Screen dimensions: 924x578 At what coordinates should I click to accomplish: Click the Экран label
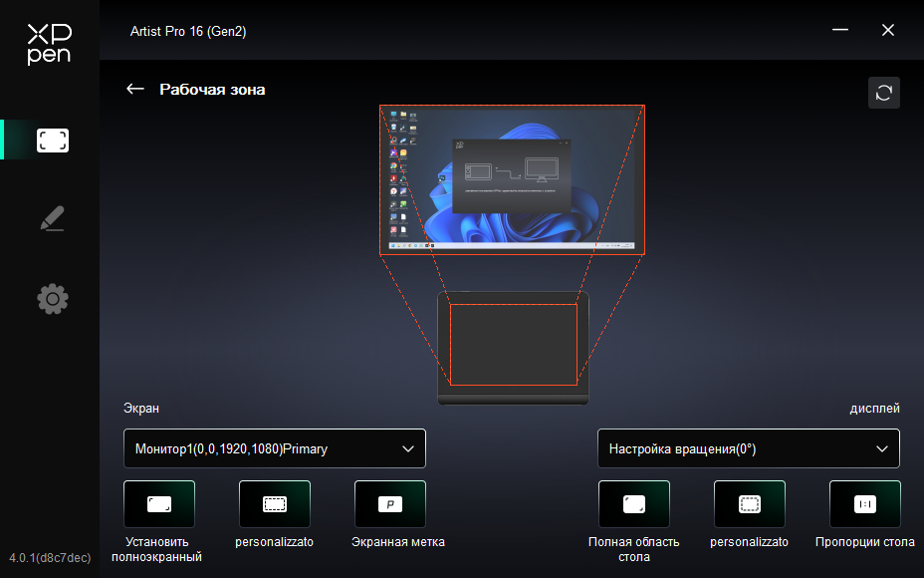click(x=141, y=408)
